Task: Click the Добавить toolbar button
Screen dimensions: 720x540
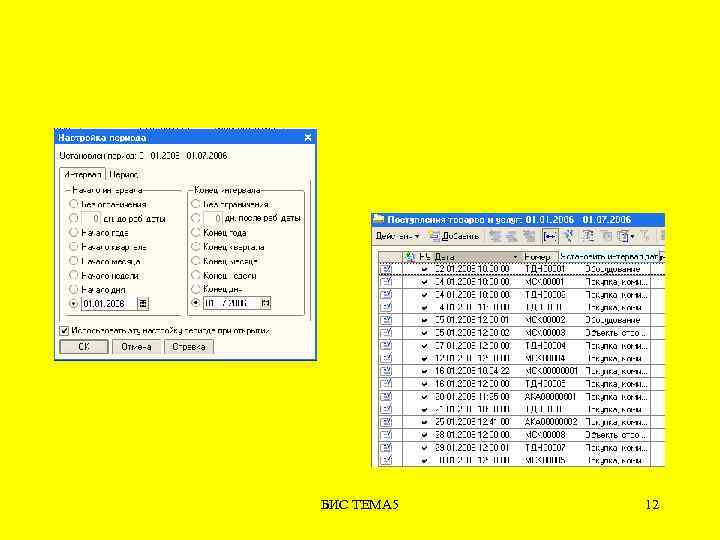Action: 454,236
